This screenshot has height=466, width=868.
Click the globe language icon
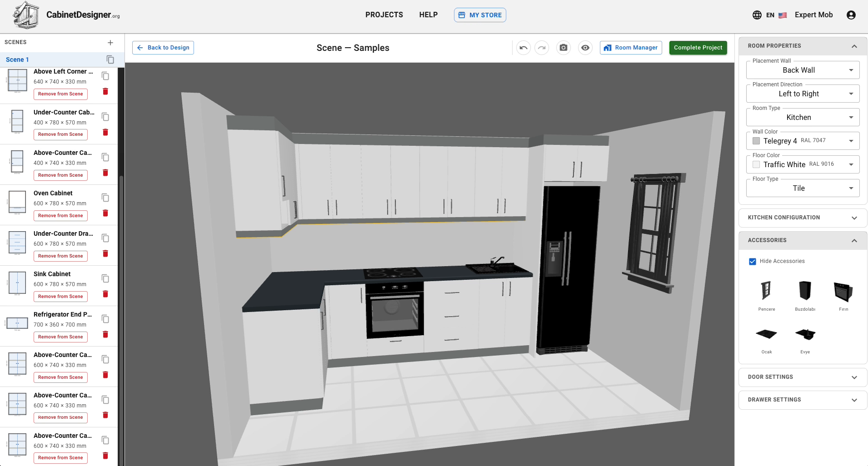757,15
